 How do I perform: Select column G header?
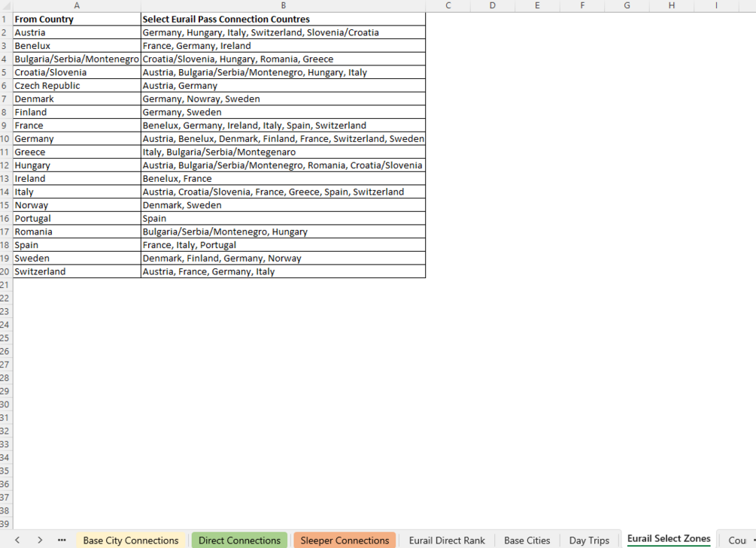627,6
